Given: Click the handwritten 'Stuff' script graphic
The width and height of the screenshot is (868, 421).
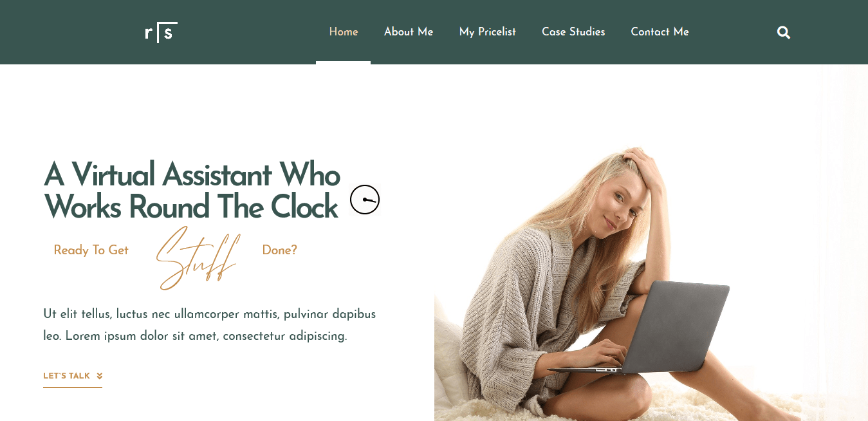Looking at the screenshot, I should click(198, 257).
